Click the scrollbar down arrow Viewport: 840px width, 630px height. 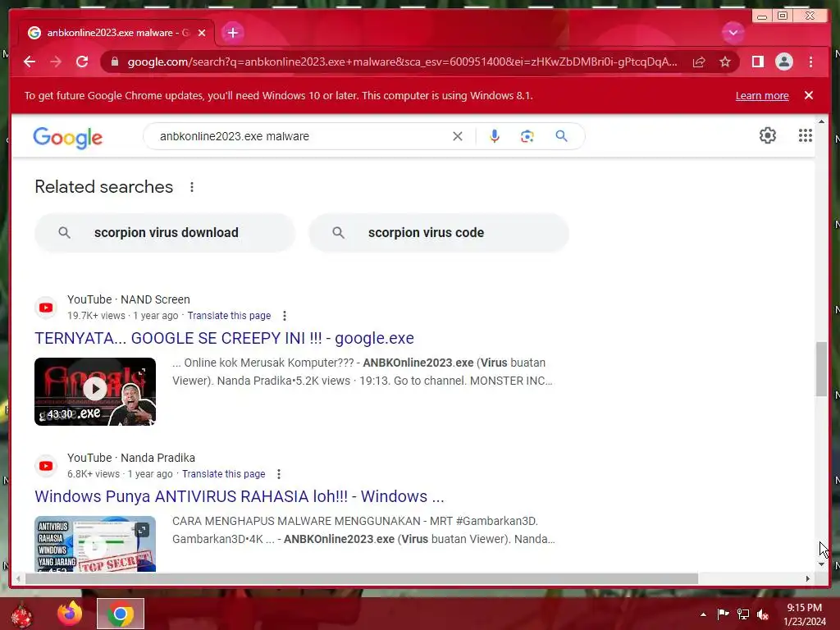click(821, 564)
